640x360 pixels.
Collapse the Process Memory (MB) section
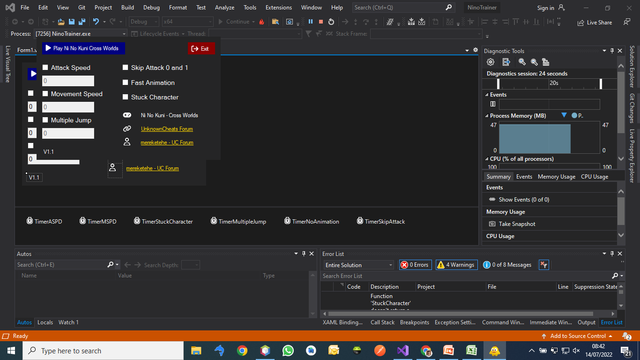(487, 116)
